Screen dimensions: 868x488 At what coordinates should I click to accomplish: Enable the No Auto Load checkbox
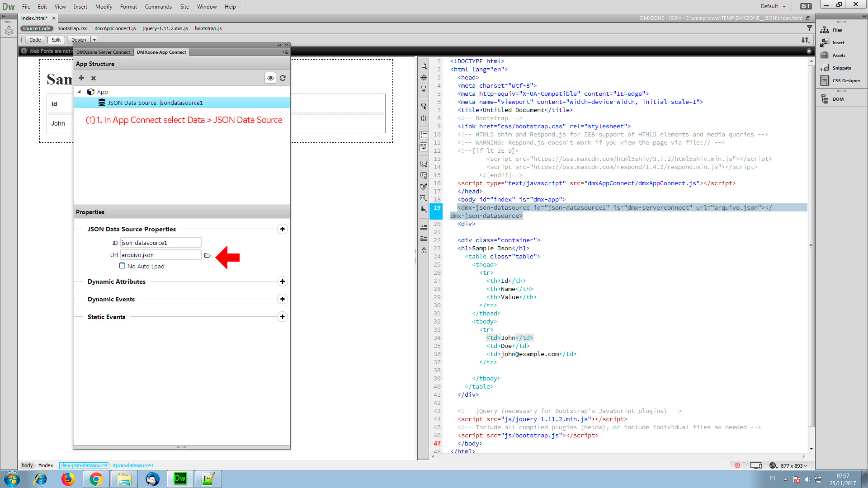pyautogui.click(x=122, y=266)
